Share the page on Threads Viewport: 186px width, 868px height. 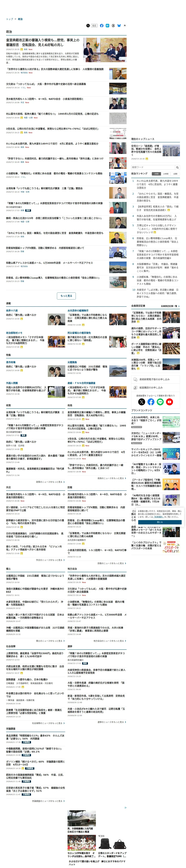click(113, 26)
